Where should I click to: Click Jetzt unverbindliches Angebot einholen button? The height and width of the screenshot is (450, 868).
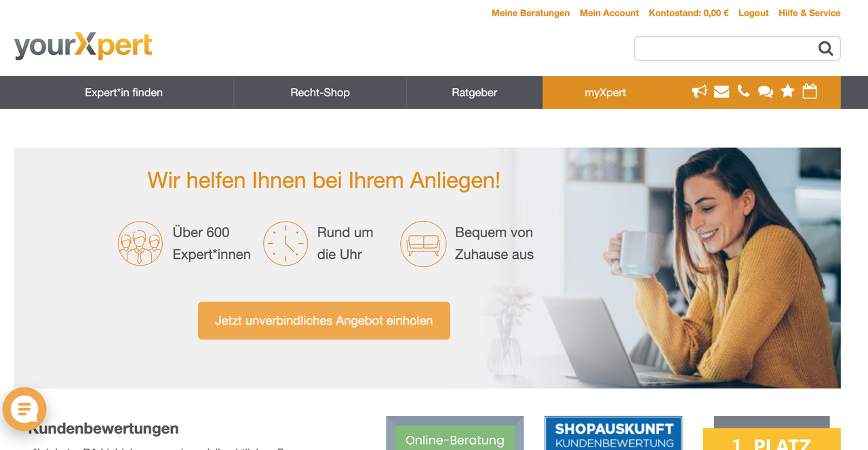(x=324, y=321)
